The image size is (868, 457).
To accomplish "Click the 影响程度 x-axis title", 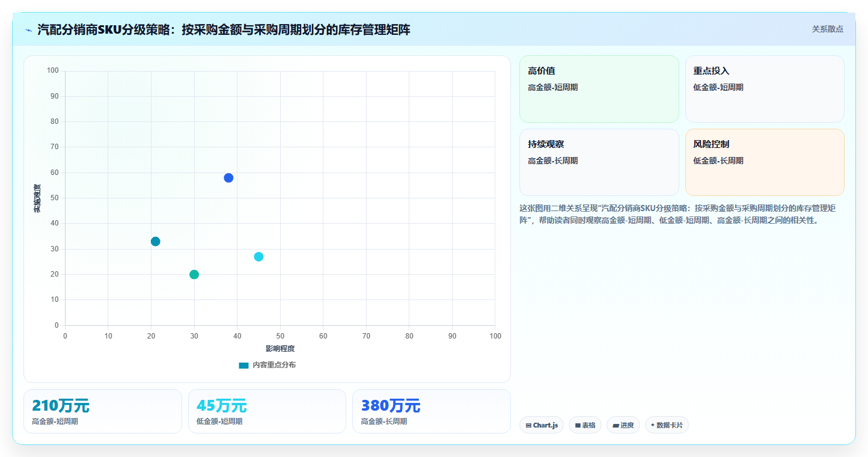I will pos(280,349).
